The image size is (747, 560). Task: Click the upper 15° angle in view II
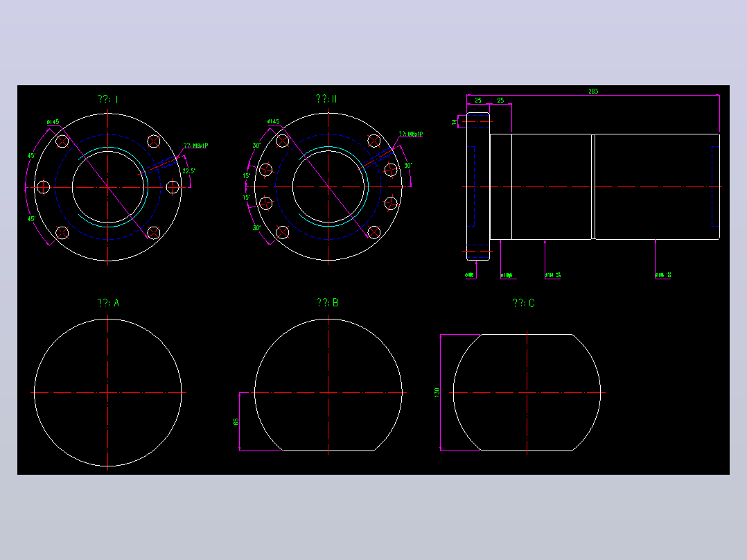(246, 176)
